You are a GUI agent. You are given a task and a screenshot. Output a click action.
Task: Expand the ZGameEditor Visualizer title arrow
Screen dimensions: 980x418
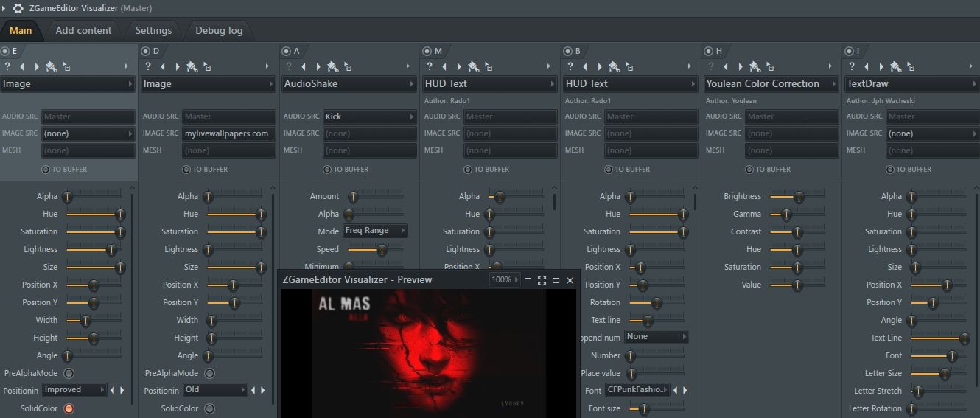pos(5,8)
